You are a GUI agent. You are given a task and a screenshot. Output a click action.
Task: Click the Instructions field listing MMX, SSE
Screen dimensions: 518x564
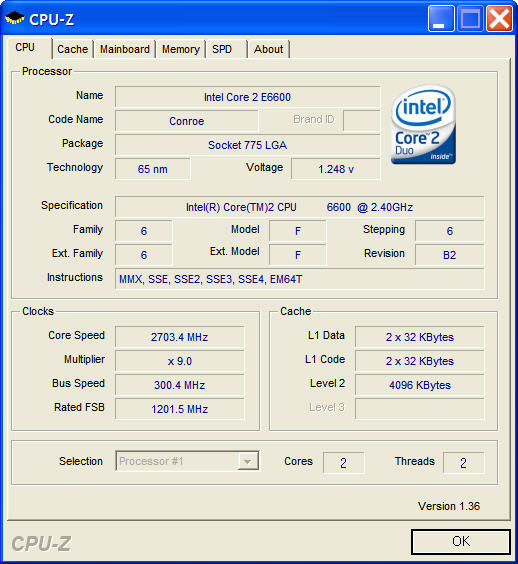[x=300, y=279]
